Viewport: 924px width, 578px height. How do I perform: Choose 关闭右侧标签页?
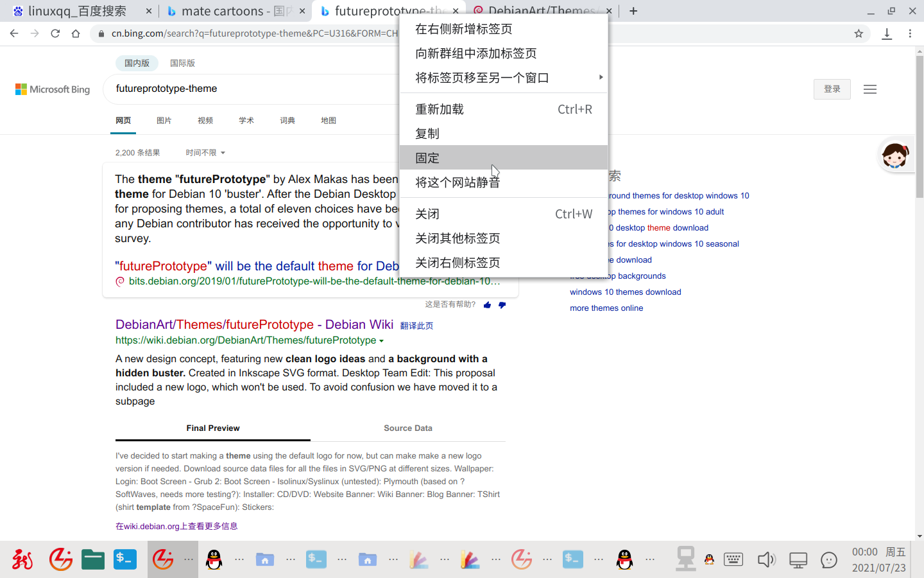504,263
